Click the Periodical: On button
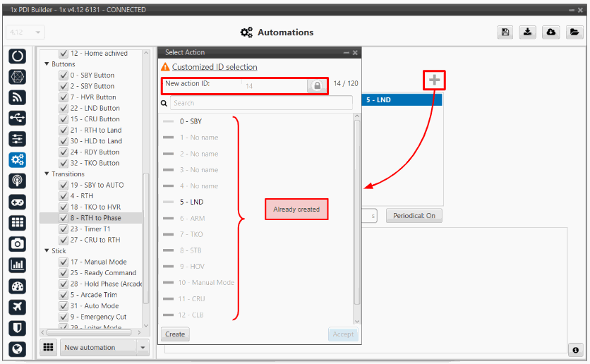The image size is (590, 364). [x=414, y=216]
